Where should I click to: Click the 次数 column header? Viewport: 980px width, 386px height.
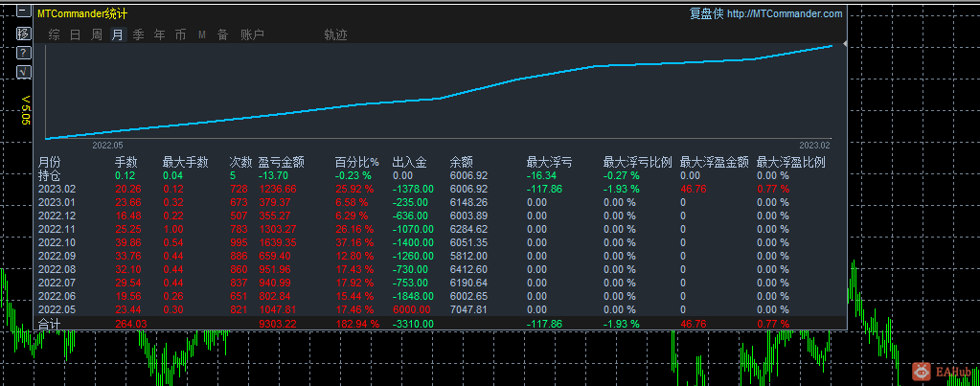tap(241, 163)
